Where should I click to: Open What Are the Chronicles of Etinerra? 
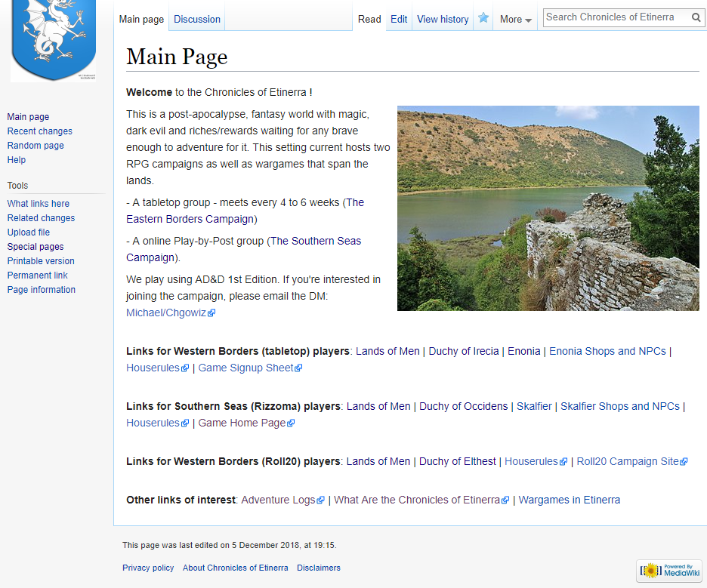click(x=421, y=500)
